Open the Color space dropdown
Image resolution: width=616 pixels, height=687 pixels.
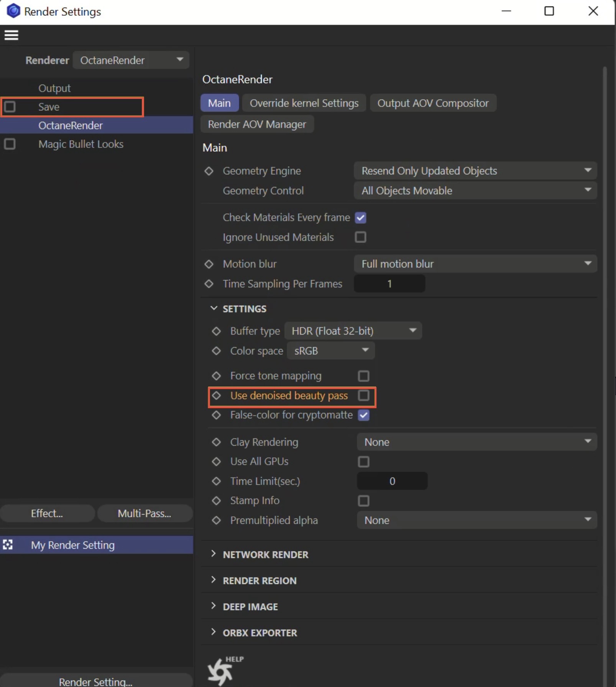pos(331,351)
